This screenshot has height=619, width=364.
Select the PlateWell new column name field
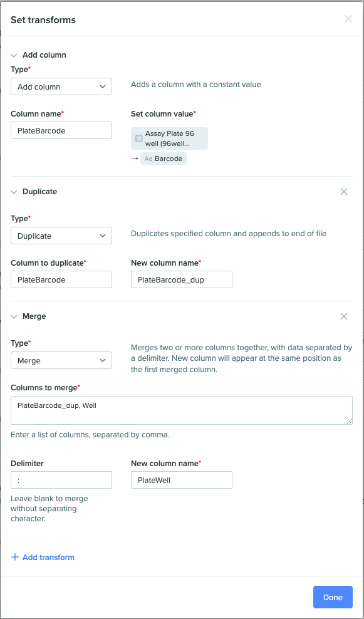click(181, 479)
